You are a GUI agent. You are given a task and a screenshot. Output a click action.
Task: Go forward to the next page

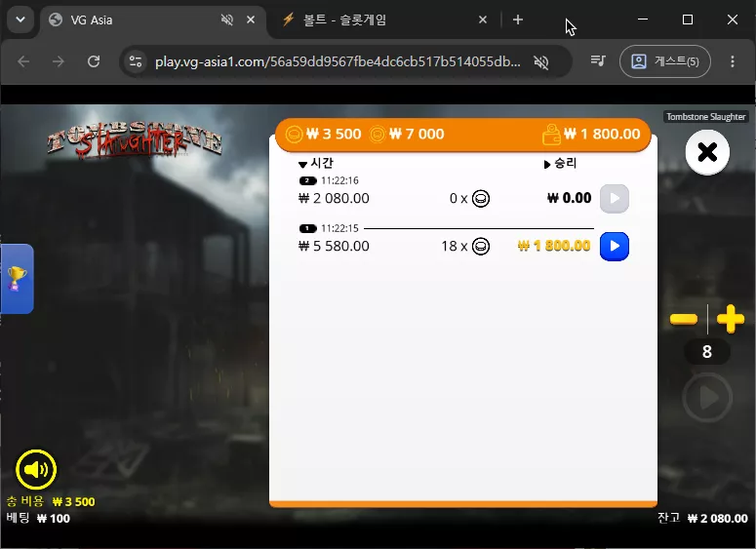[59, 61]
